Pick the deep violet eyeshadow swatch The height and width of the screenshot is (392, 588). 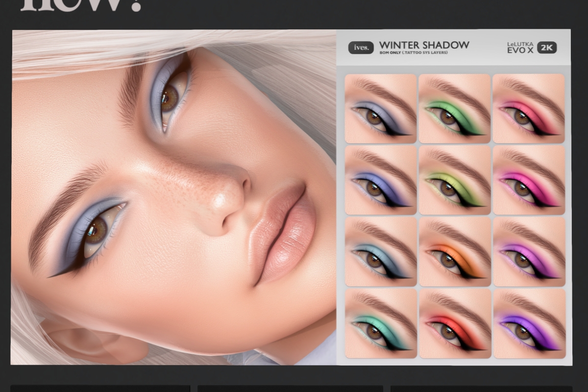[528, 323]
